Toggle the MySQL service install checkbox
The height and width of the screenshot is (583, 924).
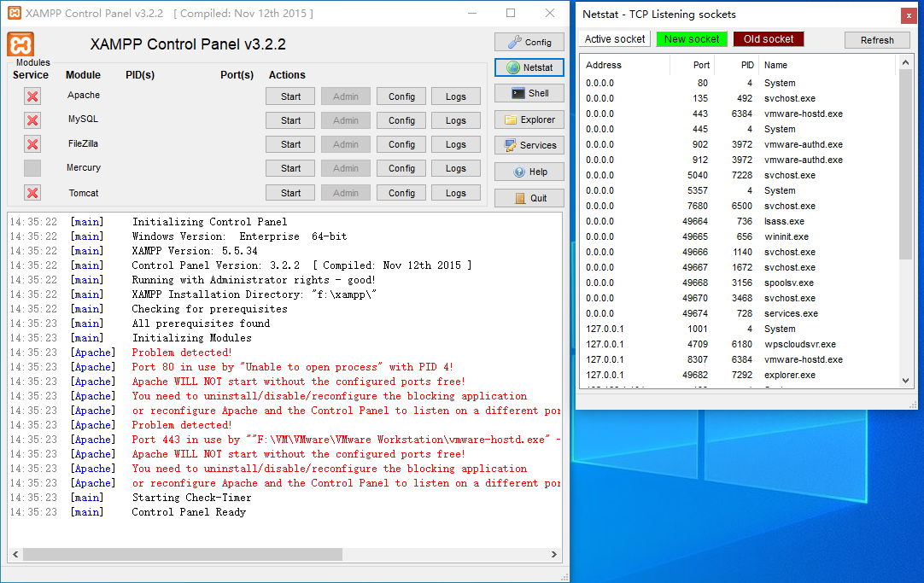tap(32, 120)
